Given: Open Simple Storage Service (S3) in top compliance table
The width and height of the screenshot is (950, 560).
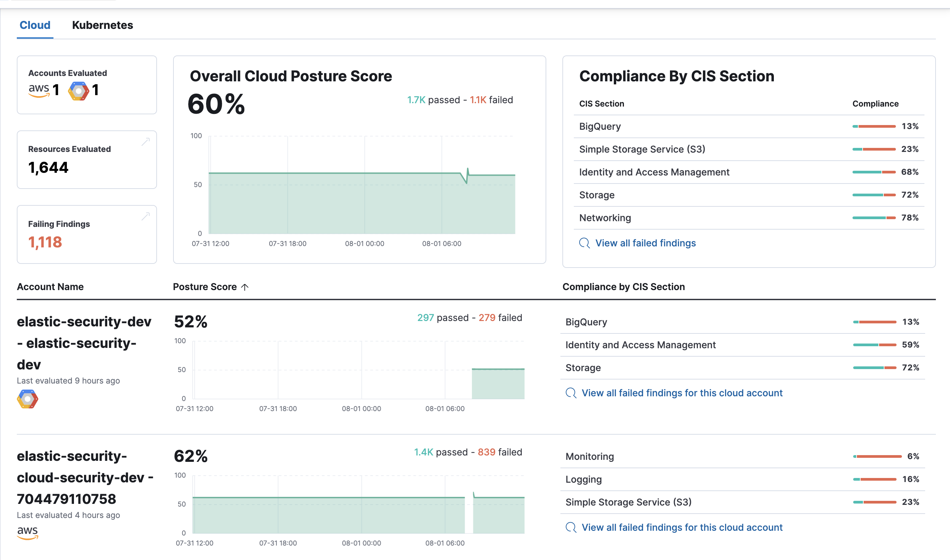Looking at the screenshot, I should [x=749, y=149].
